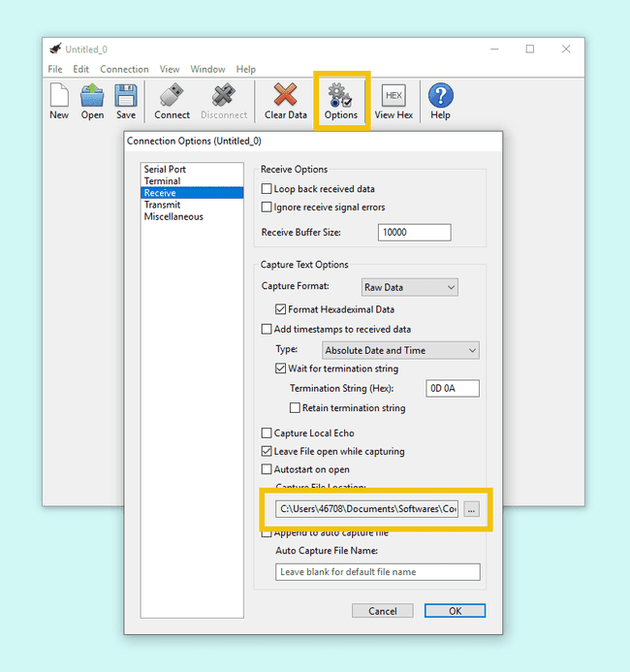This screenshot has height=672, width=630.
Task: Open the Connection menu
Action: (124, 70)
